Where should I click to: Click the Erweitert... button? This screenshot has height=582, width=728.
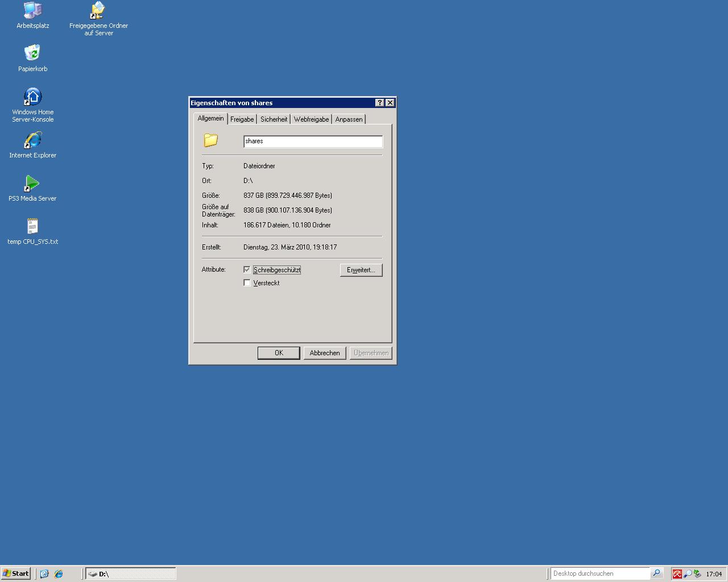pyautogui.click(x=361, y=270)
